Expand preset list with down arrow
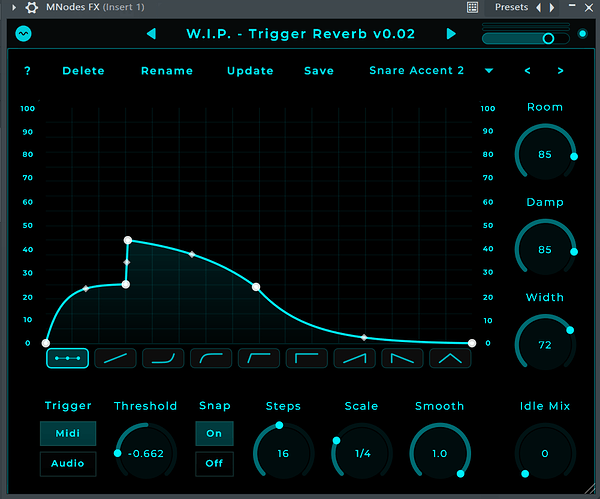600x499 pixels. point(489,71)
